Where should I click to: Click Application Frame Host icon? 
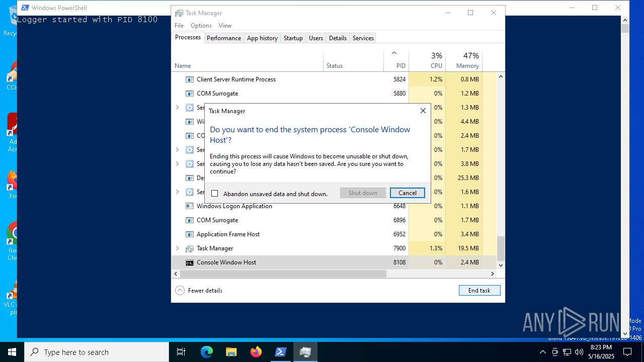point(190,234)
